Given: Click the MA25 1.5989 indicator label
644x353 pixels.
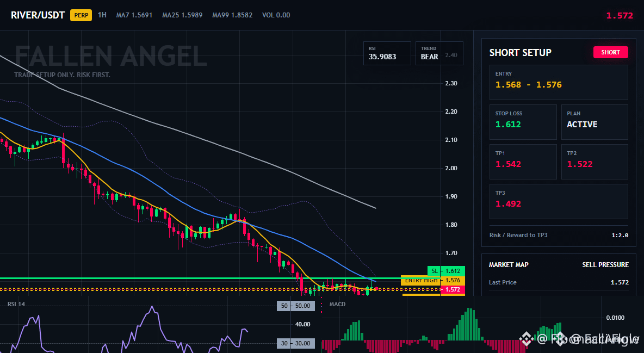Looking at the screenshot, I should coord(182,15).
